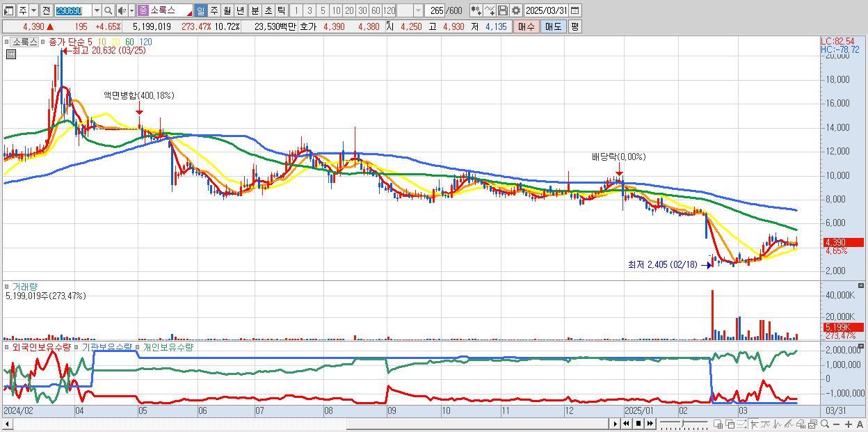Screen dimensions: 868x432
Task: Click the 60 moving average color label
Action: [130, 42]
